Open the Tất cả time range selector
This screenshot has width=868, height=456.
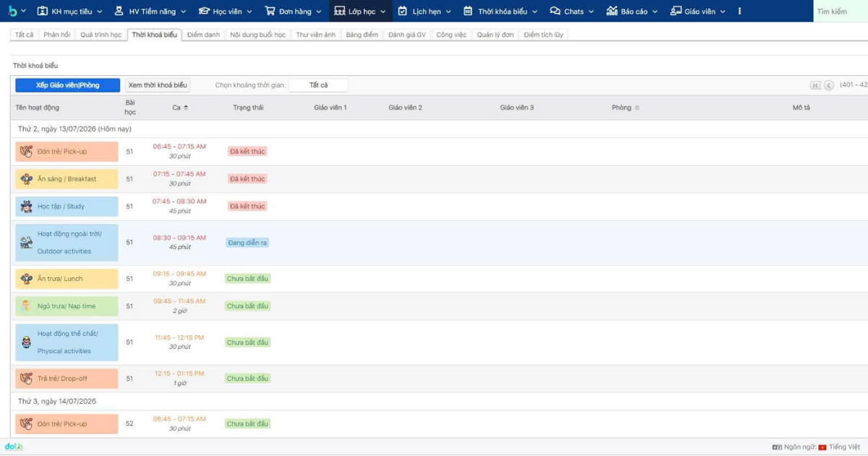(x=318, y=85)
